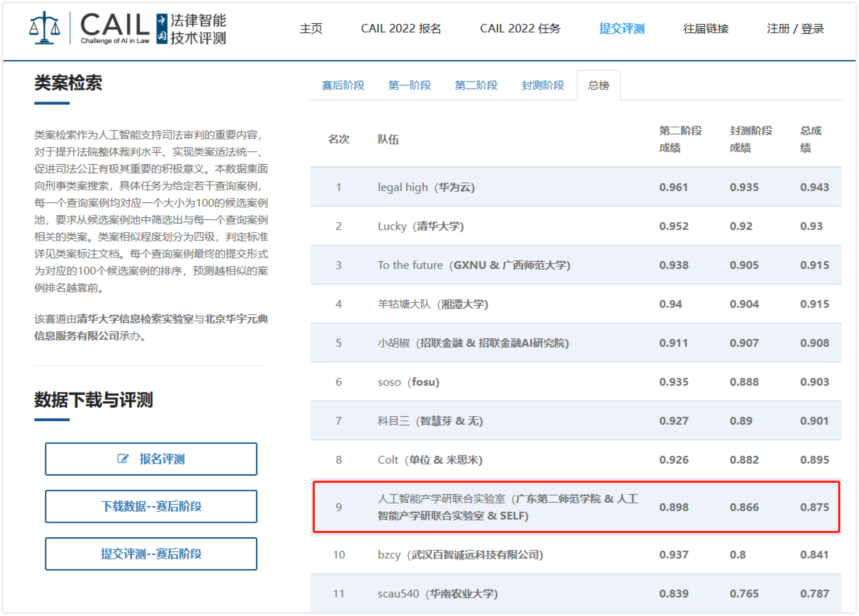Click second-stage score 0.952 for Lucky

(674, 226)
